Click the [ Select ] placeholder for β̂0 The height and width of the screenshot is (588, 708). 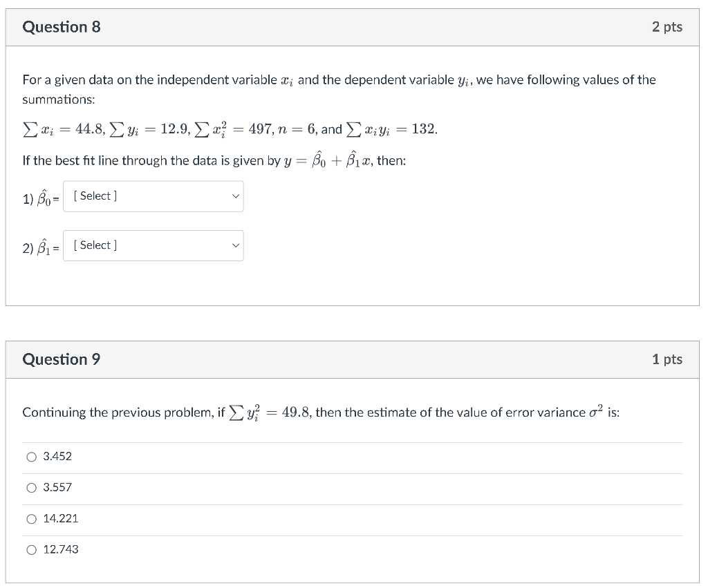[x=93, y=196]
